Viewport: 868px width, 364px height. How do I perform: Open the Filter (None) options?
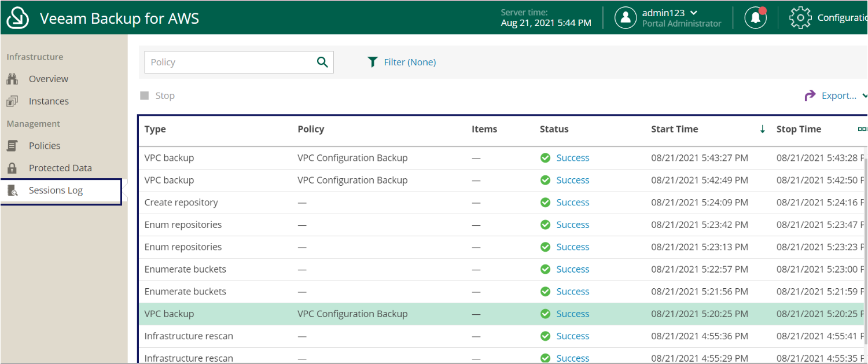pyautogui.click(x=402, y=62)
